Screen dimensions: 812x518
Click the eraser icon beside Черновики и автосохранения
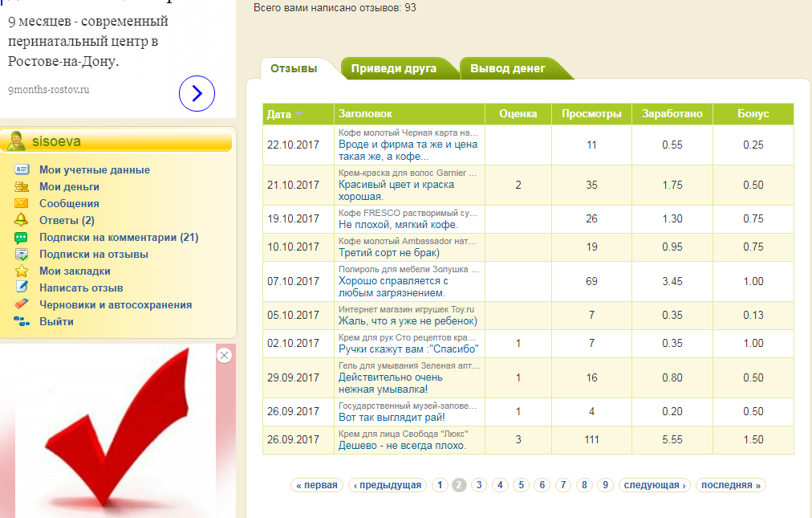(x=21, y=304)
